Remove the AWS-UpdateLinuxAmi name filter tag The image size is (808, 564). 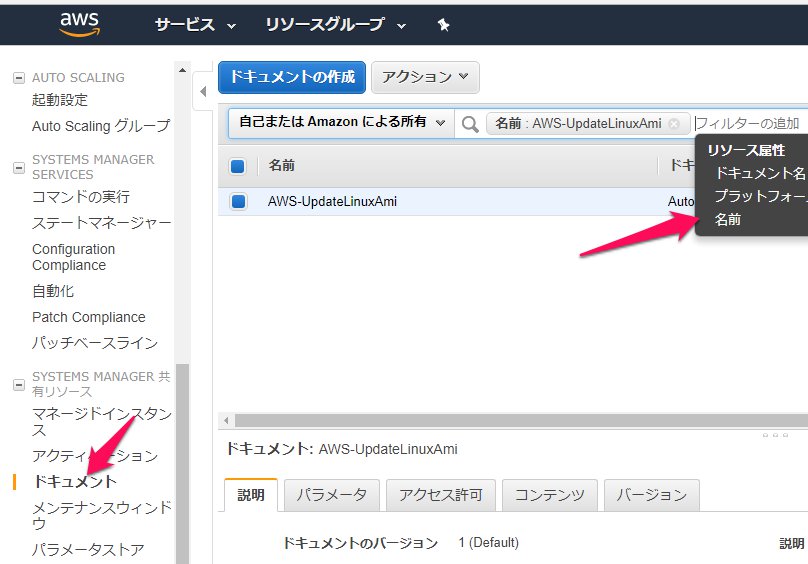tap(674, 124)
